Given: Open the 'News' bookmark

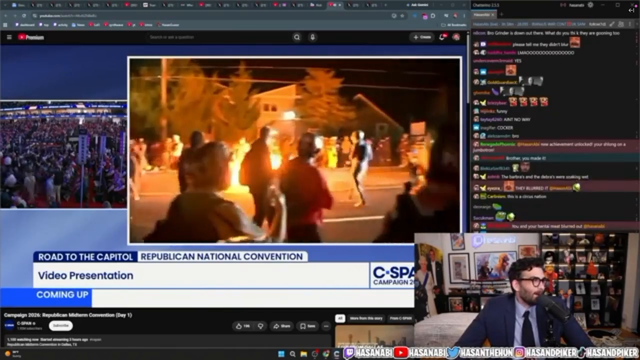Looking at the screenshot, I should point(78,25).
